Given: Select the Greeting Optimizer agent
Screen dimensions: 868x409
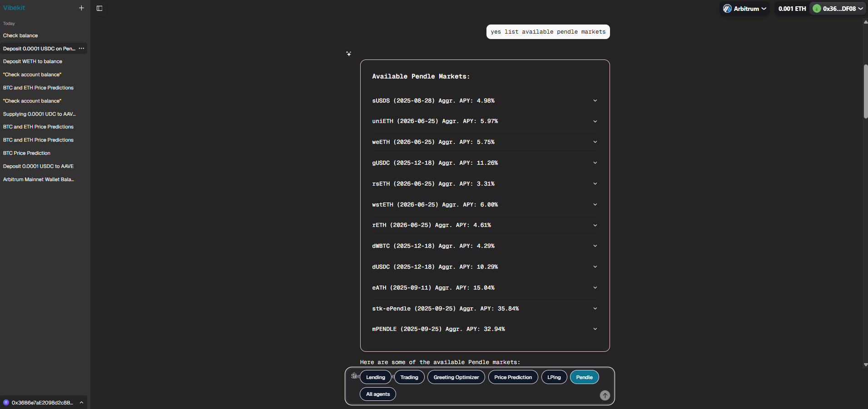Looking at the screenshot, I should (x=456, y=377).
